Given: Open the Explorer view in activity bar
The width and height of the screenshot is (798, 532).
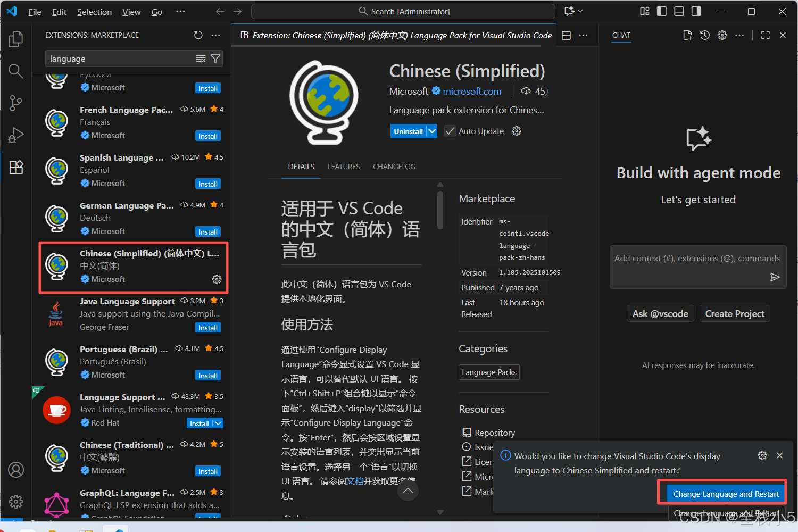Looking at the screenshot, I should [x=16, y=39].
